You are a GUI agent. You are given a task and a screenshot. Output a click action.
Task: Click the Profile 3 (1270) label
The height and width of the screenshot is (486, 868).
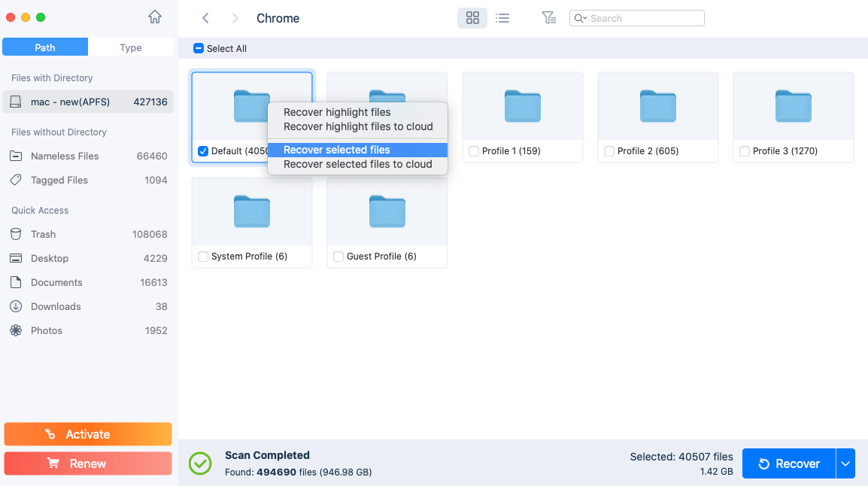[785, 151]
